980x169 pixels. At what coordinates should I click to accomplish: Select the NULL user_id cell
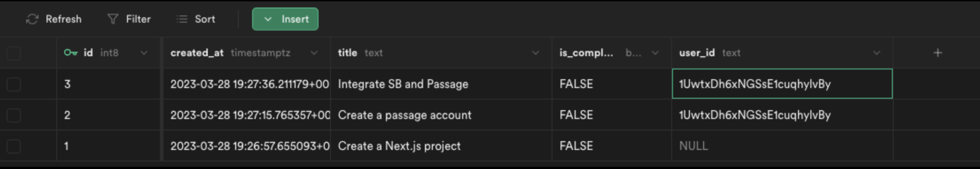point(782,146)
